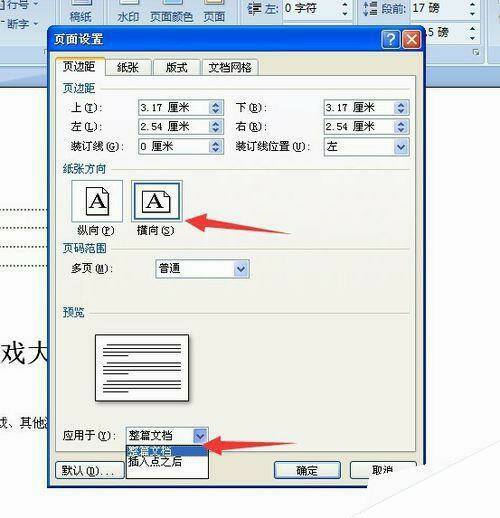
Task: Click the paragraph dialog launcher icon
Action: tap(476, 52)
